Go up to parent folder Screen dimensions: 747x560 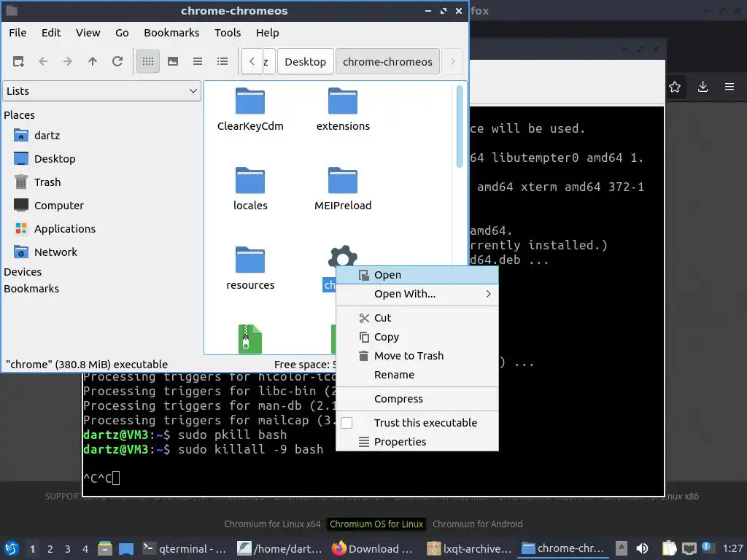tap(93, 61)
